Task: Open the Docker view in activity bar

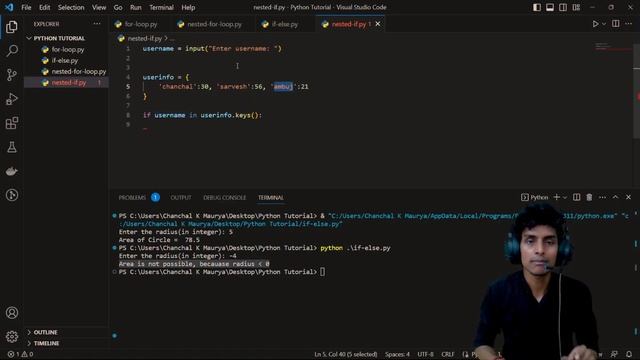Action: (12, 171)
